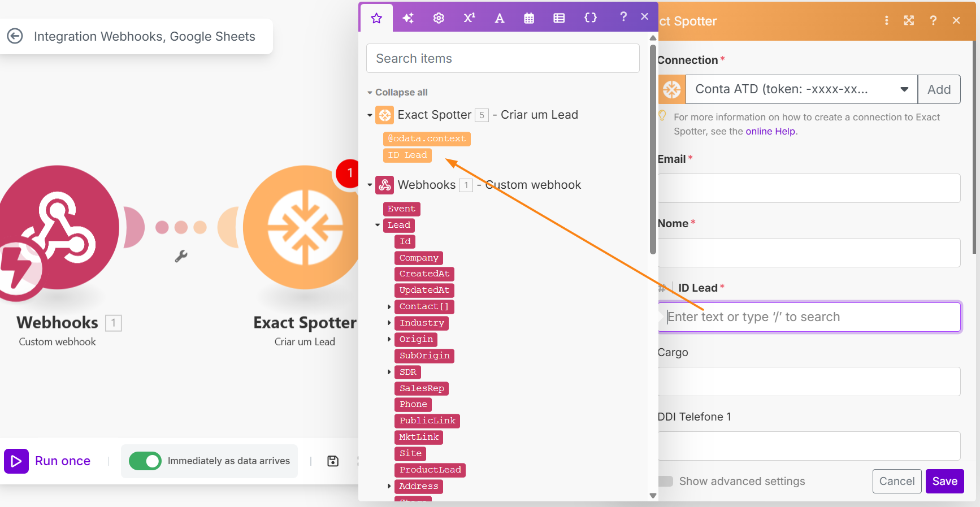
Task: Open the custom variables braces tab
Action: pos(590,18)
